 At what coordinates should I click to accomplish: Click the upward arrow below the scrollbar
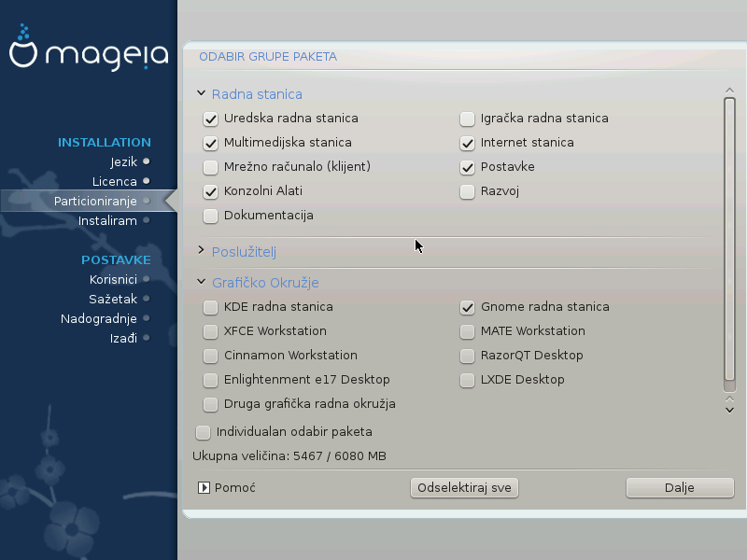(x=729, y=399)
